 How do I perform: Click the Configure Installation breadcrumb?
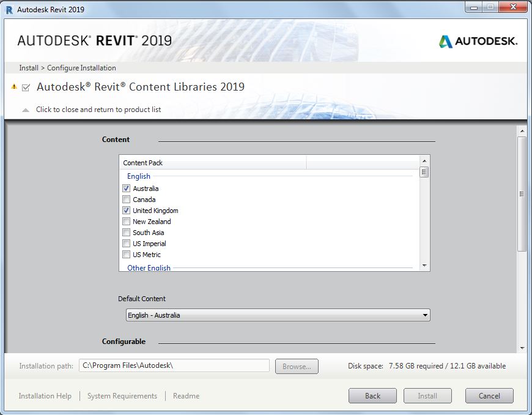(81, 67)
